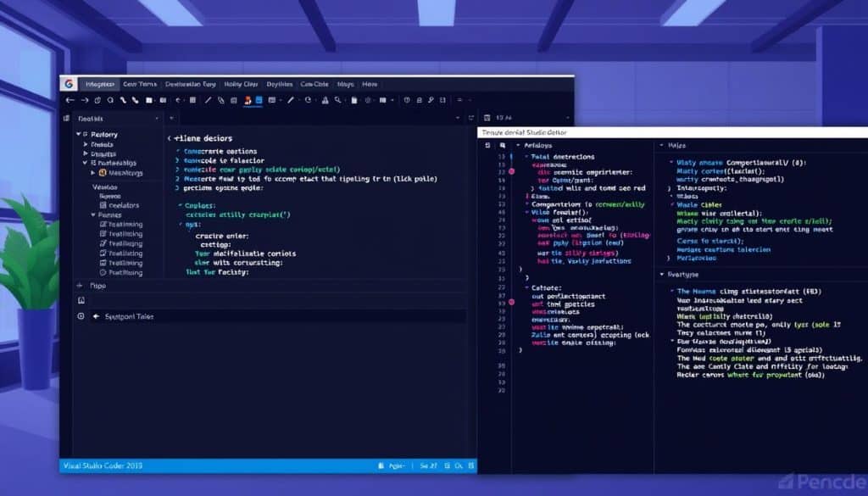
Task: Open the sidebar panel header dropdown arrow
Action: [x=157, y=119]
